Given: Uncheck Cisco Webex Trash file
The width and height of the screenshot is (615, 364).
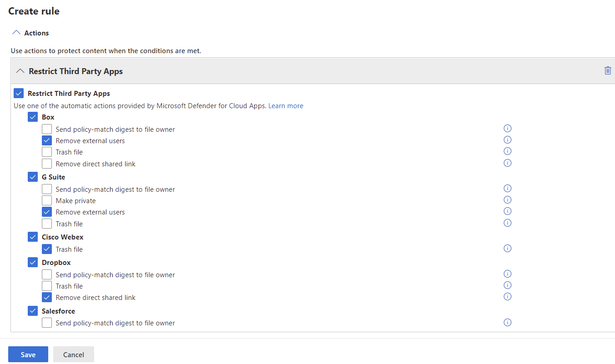Looking at the screenshot, I should click(47, 249).
